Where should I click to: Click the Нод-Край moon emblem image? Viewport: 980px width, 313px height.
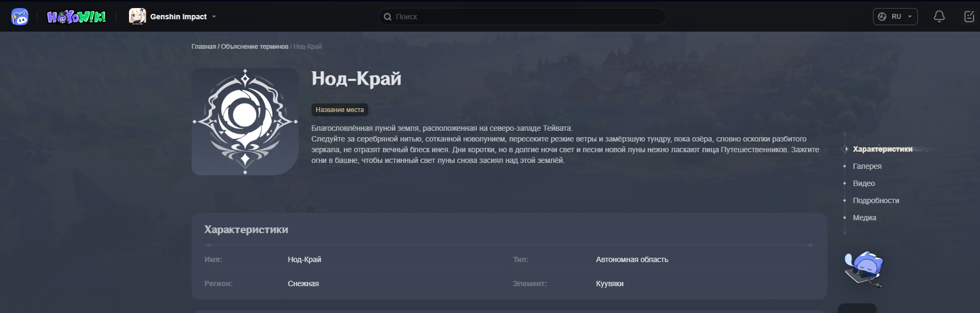coord(245,122)
